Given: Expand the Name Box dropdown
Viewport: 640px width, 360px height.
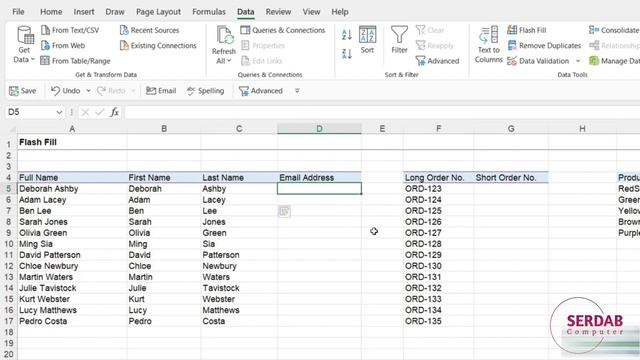Looking at the screenshot, I should [59, 112].
